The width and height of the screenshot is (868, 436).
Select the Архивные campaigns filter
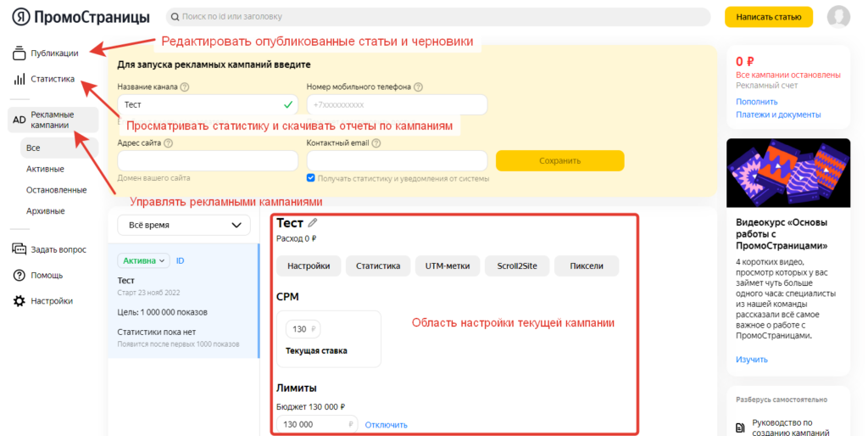[45, 210]
